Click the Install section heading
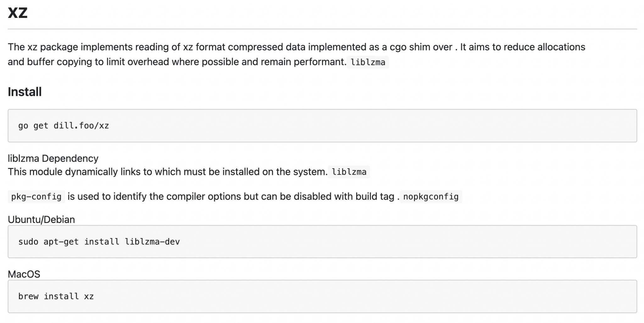Screen dimensions: 644x323 (x=25, y=92)
